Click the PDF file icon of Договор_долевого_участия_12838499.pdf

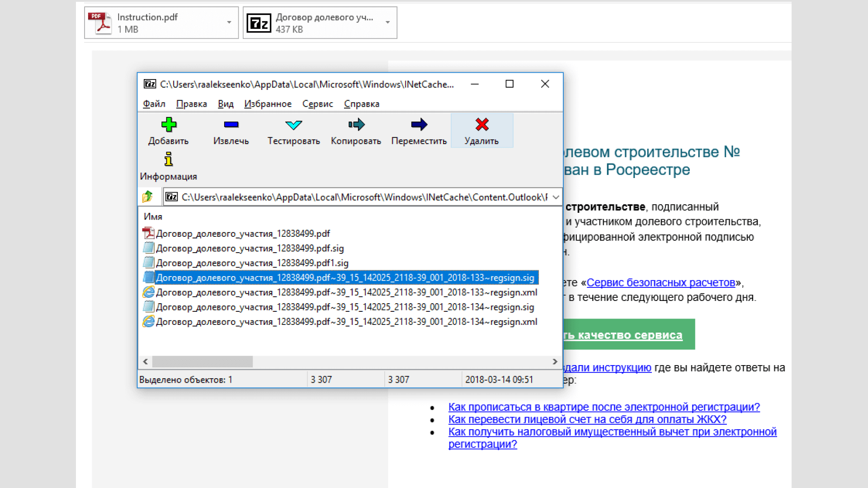(x=148, y=233)
